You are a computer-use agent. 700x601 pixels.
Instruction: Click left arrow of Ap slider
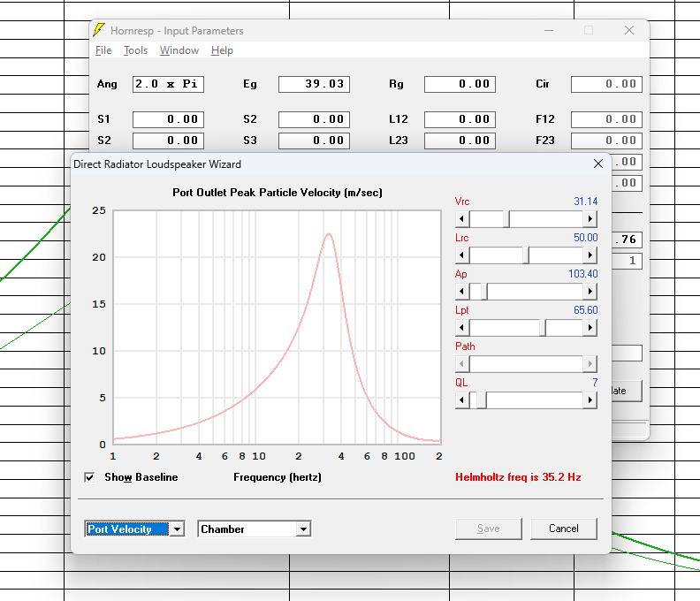click(462, 291)
